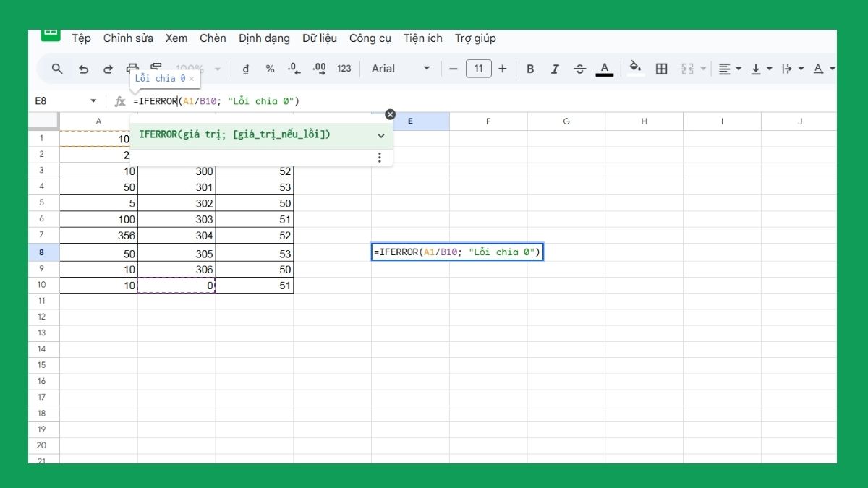Image resolution: width=868 pixels, height=488 pixels.
Task: Increase font size with plus button
Action: point(503,69)
